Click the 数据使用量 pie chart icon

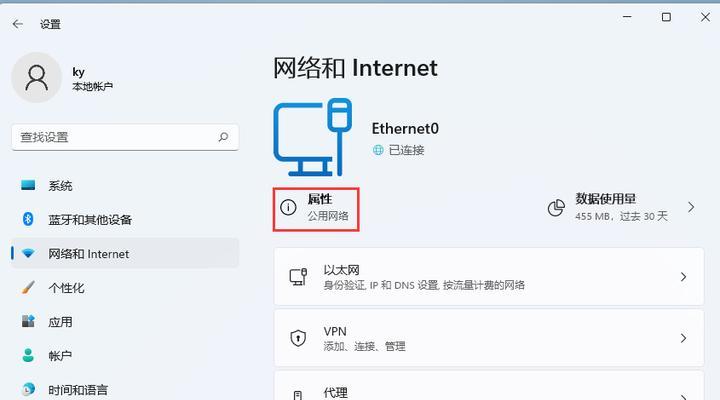[556, 208]
